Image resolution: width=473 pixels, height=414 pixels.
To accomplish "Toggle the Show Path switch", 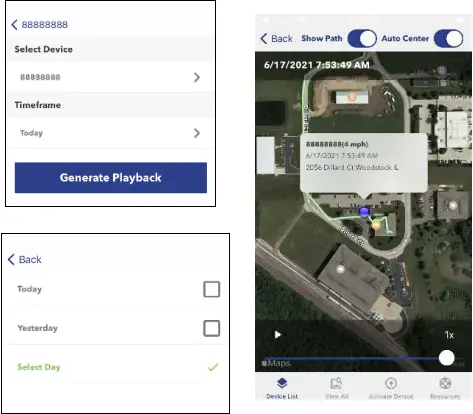I will click(362, 39).
